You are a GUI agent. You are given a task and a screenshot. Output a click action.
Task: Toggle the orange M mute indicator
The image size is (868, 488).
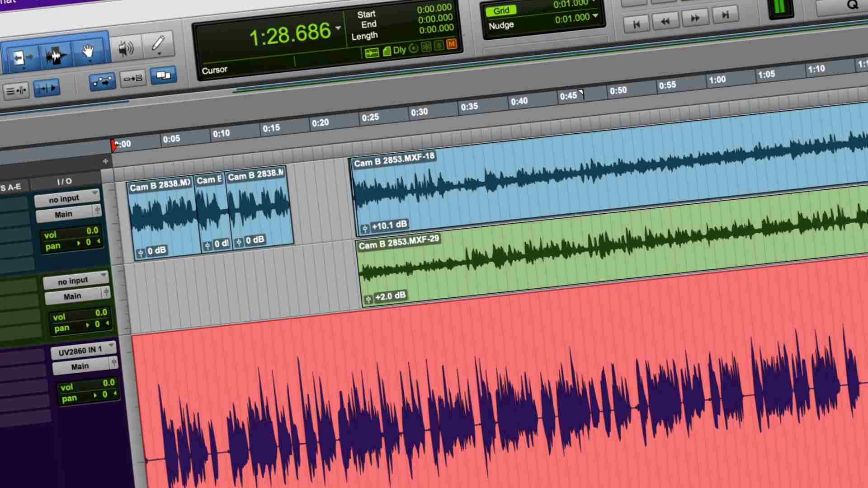[x=451, y=44]
